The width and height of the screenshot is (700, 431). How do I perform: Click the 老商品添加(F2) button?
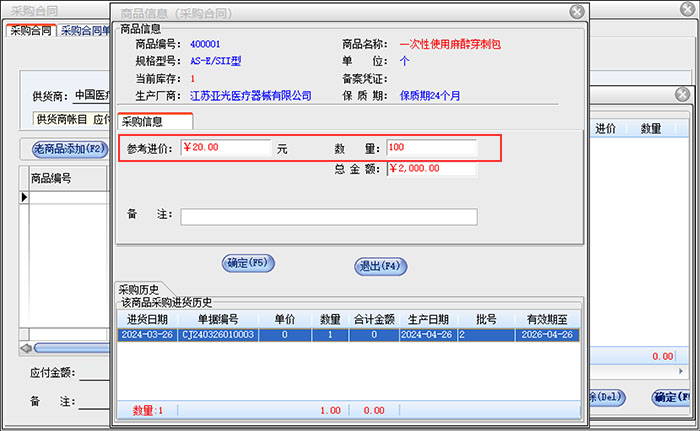point(68,149)
